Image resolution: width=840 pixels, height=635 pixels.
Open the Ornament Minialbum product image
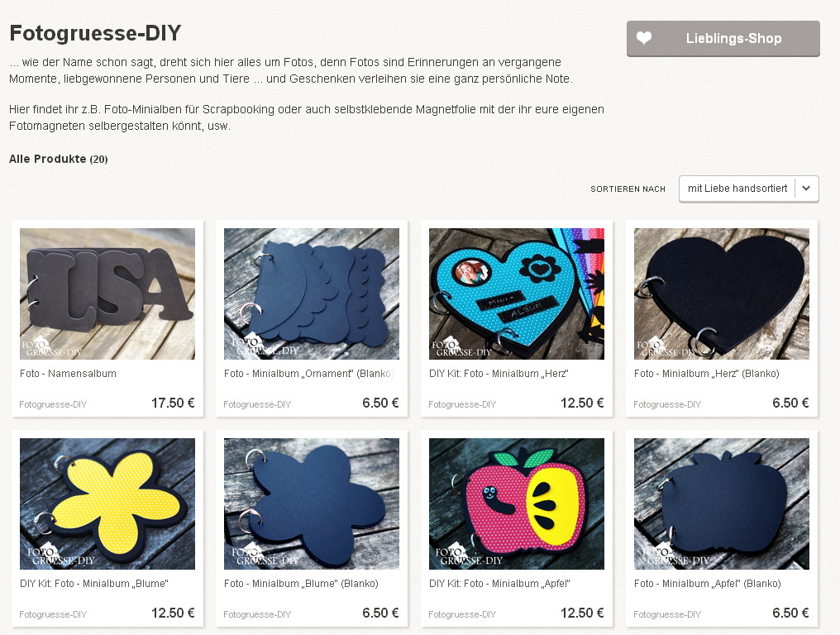pyautogui.click(x=311, y=294)
